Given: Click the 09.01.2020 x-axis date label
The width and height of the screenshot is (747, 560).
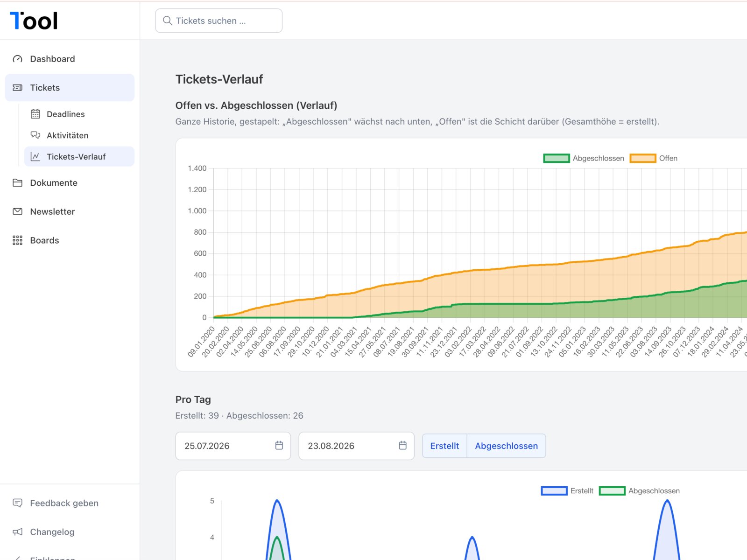Looking at the screenshot, I should (201, 342).
